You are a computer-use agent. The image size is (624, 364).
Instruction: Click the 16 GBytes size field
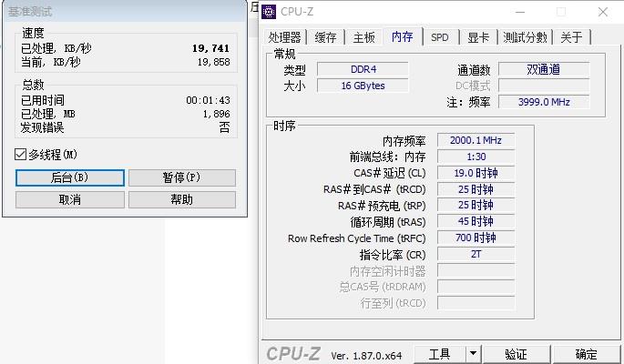[x=363, y=86]
